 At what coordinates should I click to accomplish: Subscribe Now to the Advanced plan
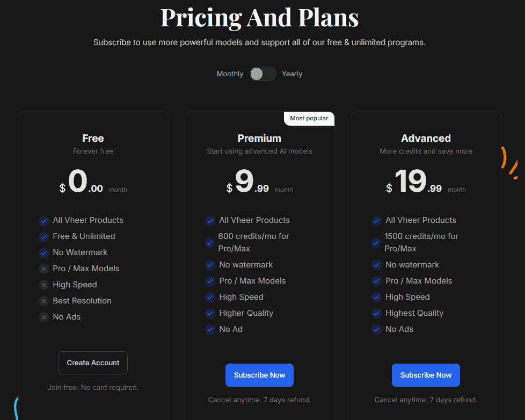click(426, 375)
